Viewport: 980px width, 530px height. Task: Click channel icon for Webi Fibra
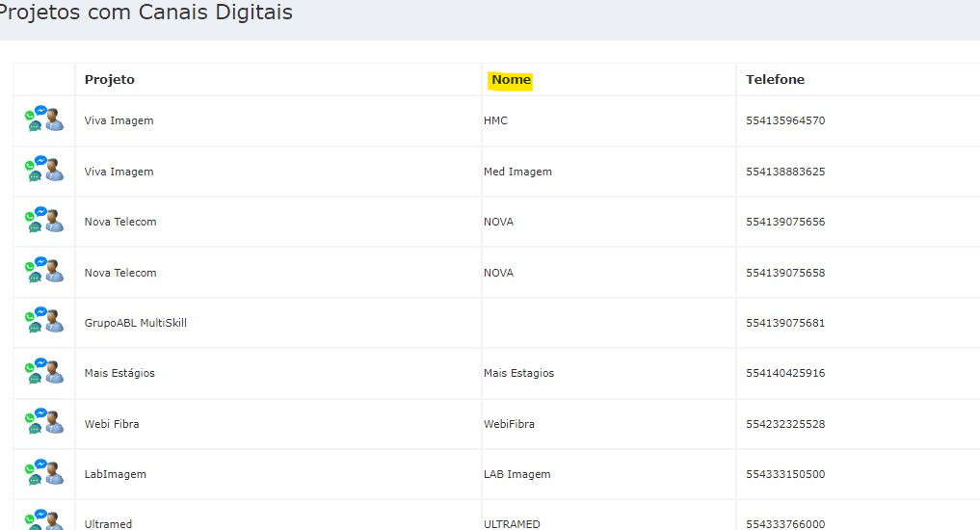click(43, 422)
